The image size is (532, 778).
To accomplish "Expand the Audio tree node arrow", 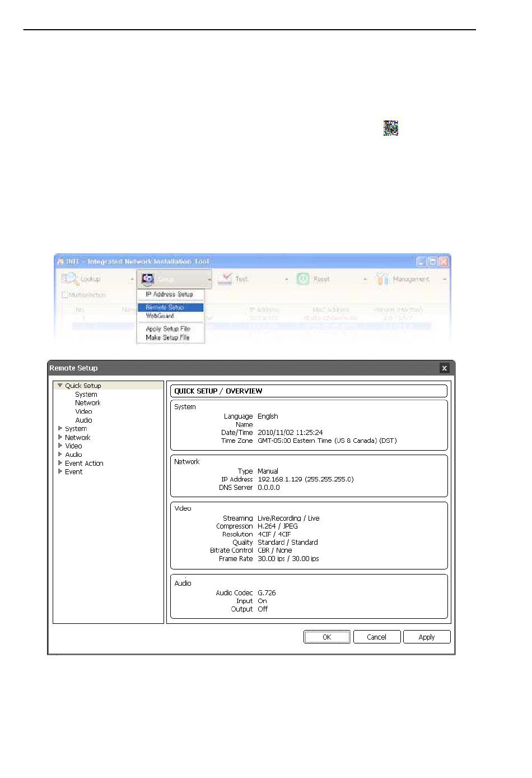I will (x=60, y=454).
